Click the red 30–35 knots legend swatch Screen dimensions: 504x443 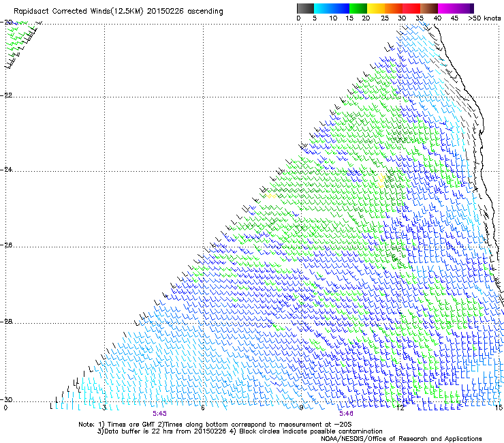411,8
